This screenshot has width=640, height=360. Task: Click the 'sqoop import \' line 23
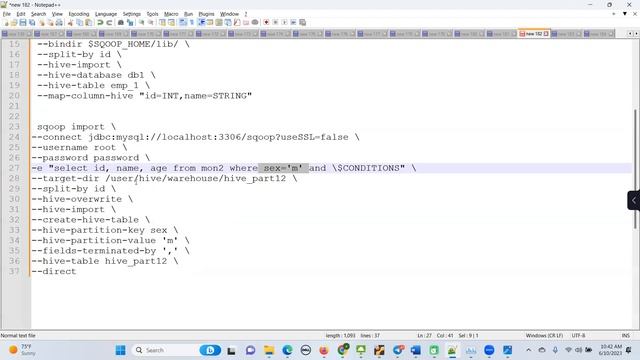(76, 127)
